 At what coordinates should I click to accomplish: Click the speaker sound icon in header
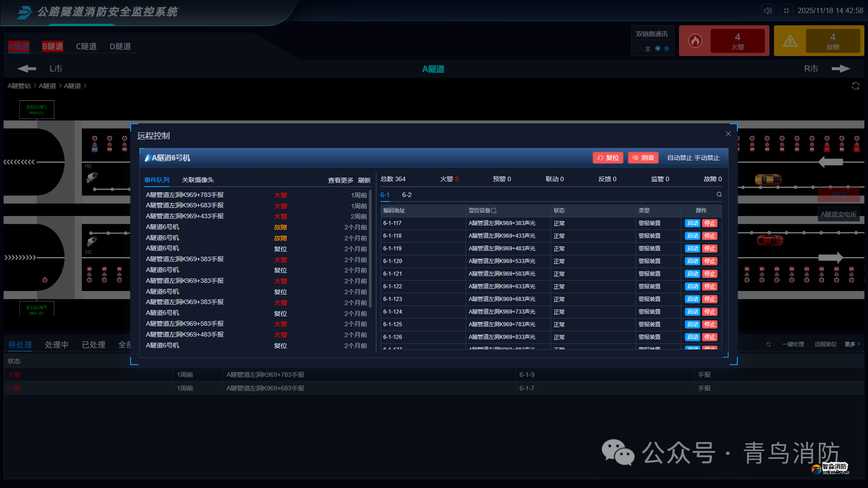pos(768,11)
